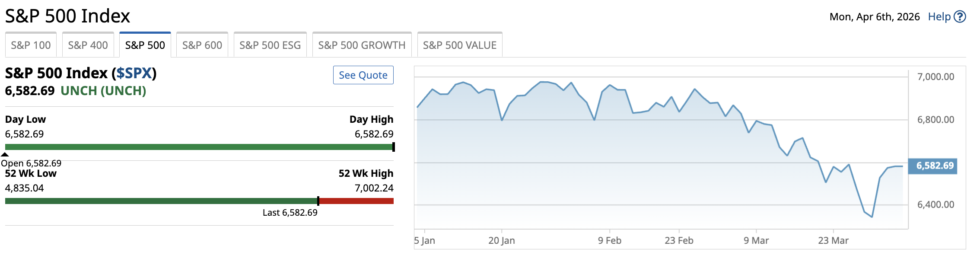The image size is (980, 268).
Task: Open the $SPX symbol link
Action: click(x=134, y=73)
